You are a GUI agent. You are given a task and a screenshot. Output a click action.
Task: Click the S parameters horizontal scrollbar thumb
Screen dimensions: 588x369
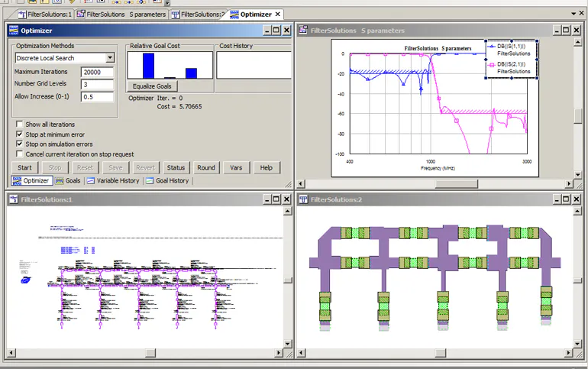457,184
